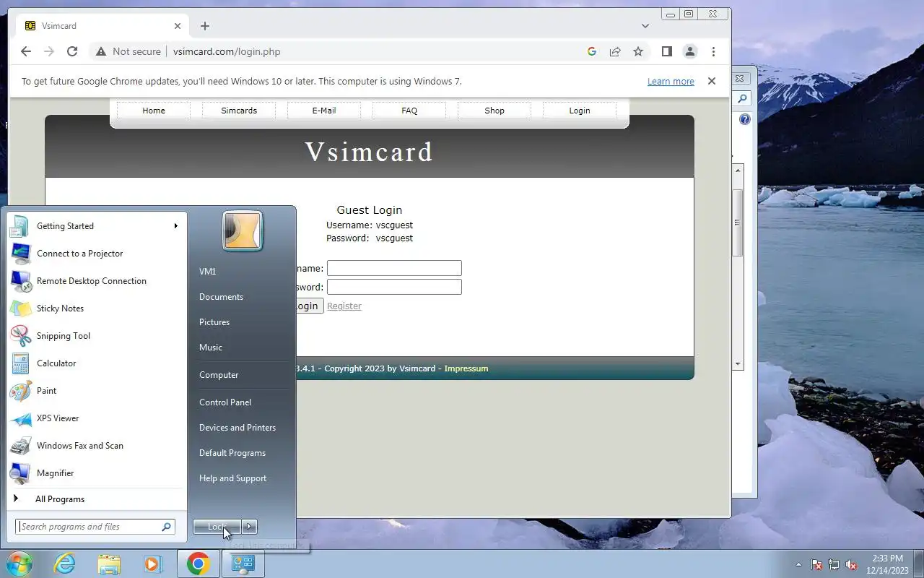Screen dimensions: 924x578
Task: Open Calculator from Start menu
Action: 96,363
